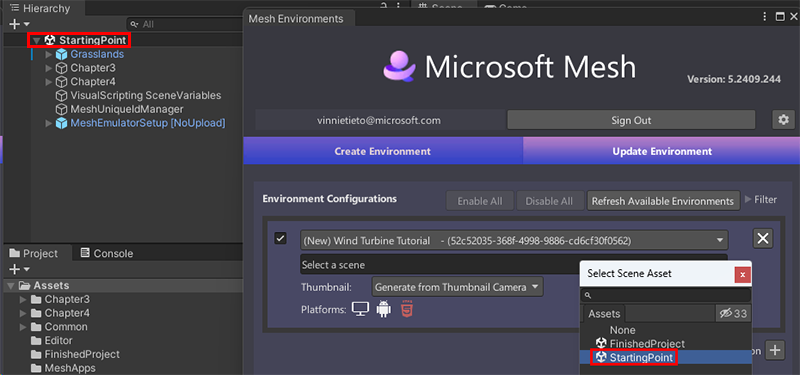Click the Editor folder icon in Project

click(x=36, y=340)
